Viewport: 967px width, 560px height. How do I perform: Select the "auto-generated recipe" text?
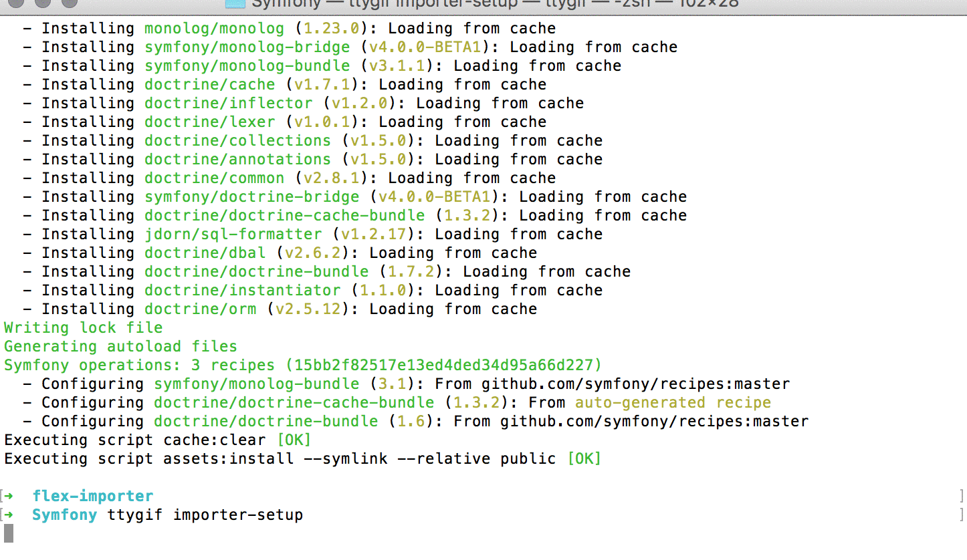coord(673,403)
